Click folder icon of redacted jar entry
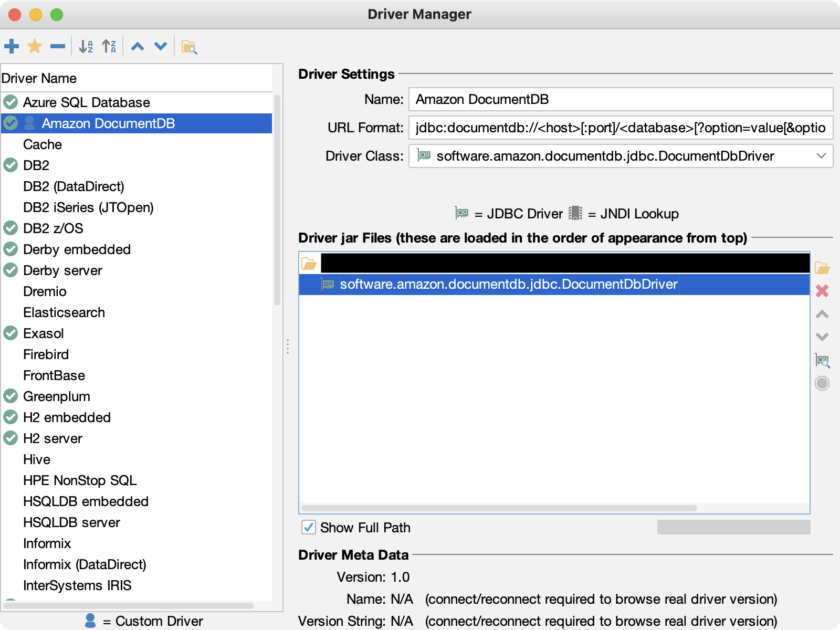Image resolution: width=840 pixels, height=630 pixels. click(x=309, y=263)
